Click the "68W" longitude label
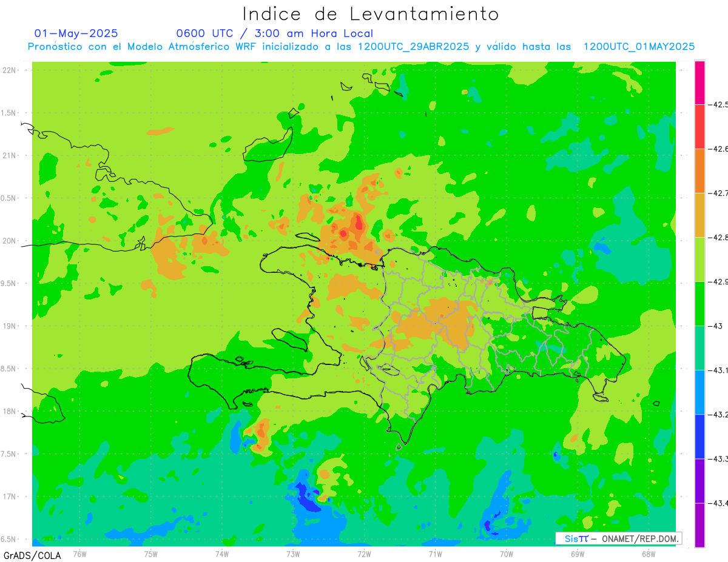This screenshot has height=562, width=728. (x=649, y=554)
